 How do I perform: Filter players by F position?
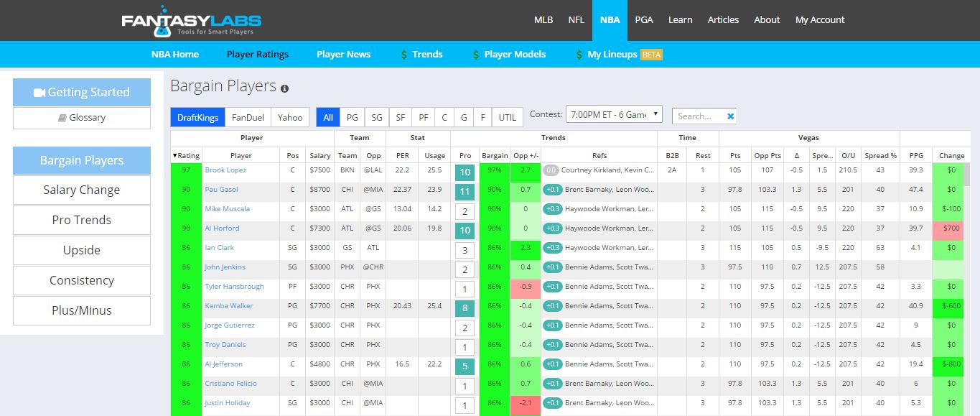click(483, 117)
